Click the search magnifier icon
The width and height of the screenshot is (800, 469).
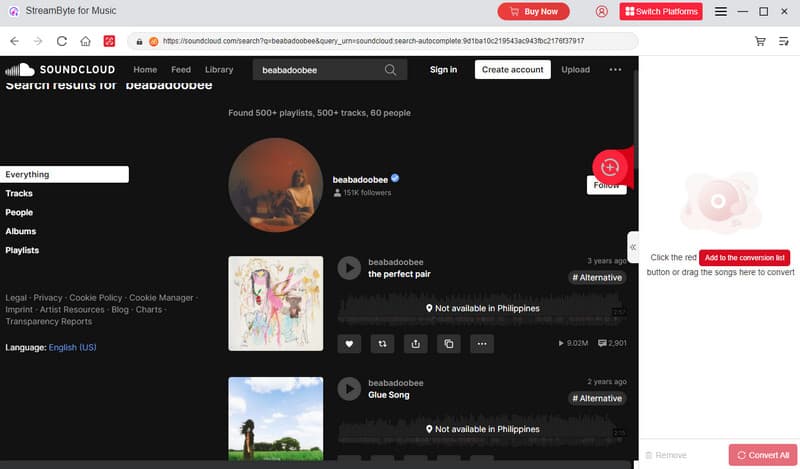point(390,70)
